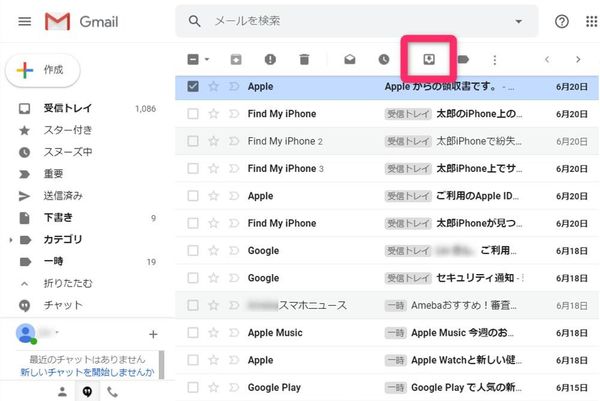This screenshot has width=600, height=401.
Task: Click the Labels tag icon
Action: point(463,59)
